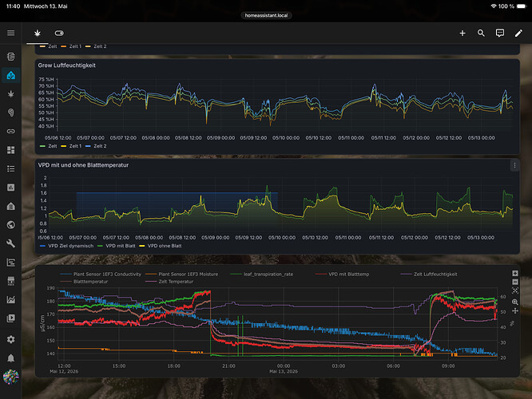This screenshot has height=399, width=532.
Task: Toggle VPD mit Blatt legend series
Action: (117, 246)
